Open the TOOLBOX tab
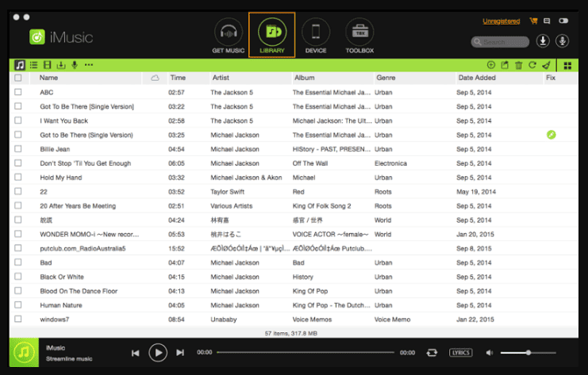The height and width of the screenshot is (375, 588). point(359,36)
